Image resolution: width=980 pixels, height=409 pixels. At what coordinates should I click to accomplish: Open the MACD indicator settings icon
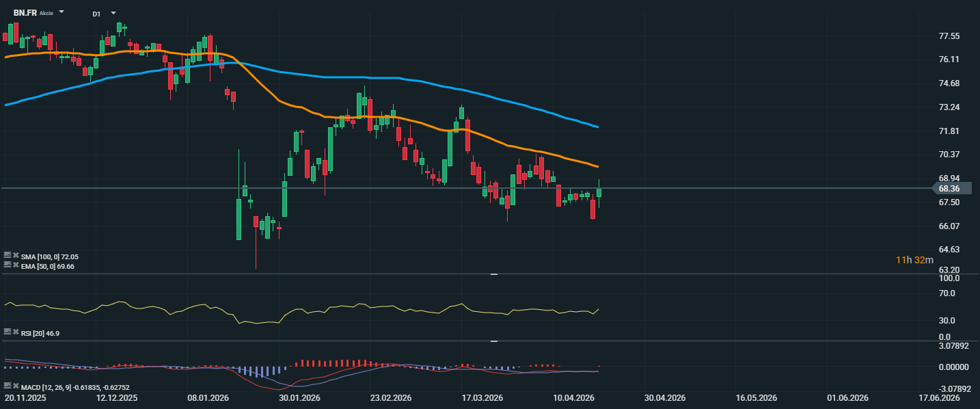[x=8, y=386]
